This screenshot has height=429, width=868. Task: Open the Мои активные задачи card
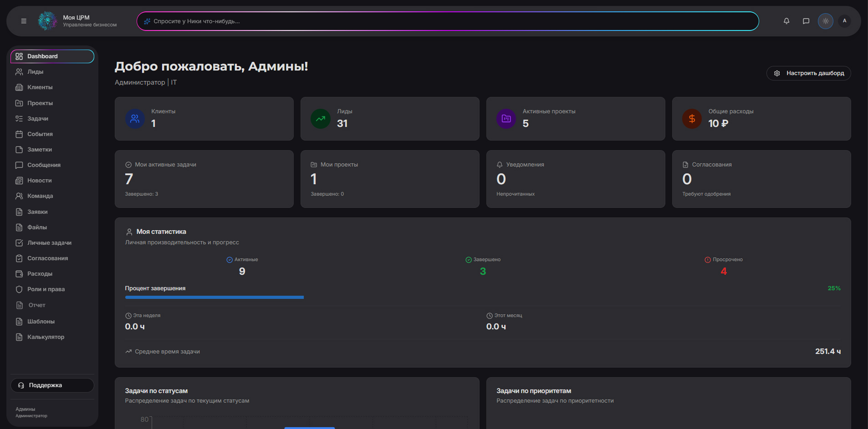click(204, 179)
